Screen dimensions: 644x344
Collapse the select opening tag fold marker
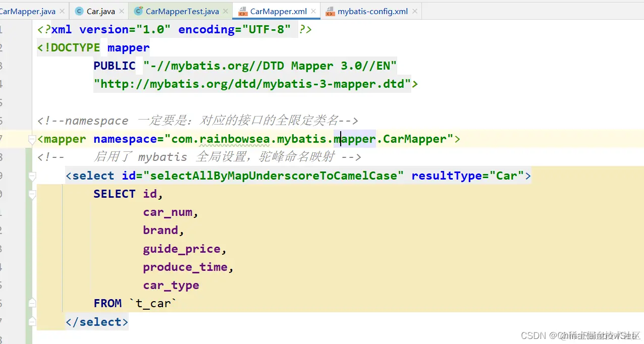coord(32,176)
